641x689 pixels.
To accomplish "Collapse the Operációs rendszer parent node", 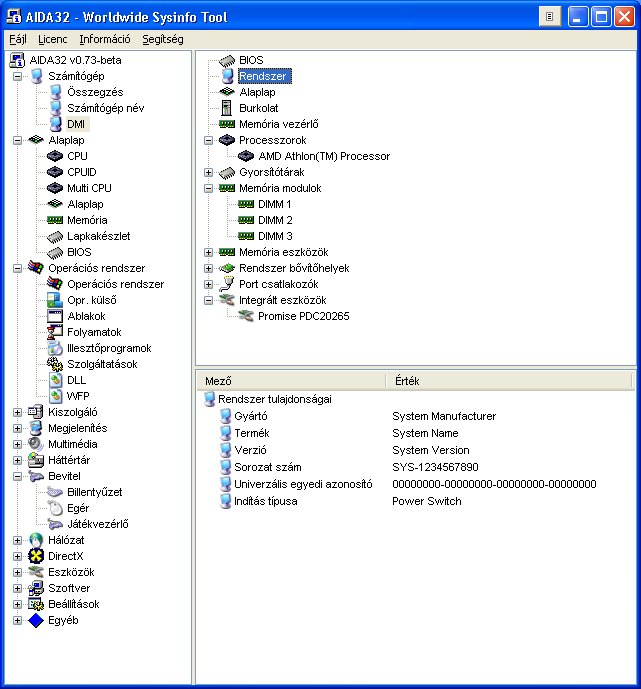I will coord(17,268).
